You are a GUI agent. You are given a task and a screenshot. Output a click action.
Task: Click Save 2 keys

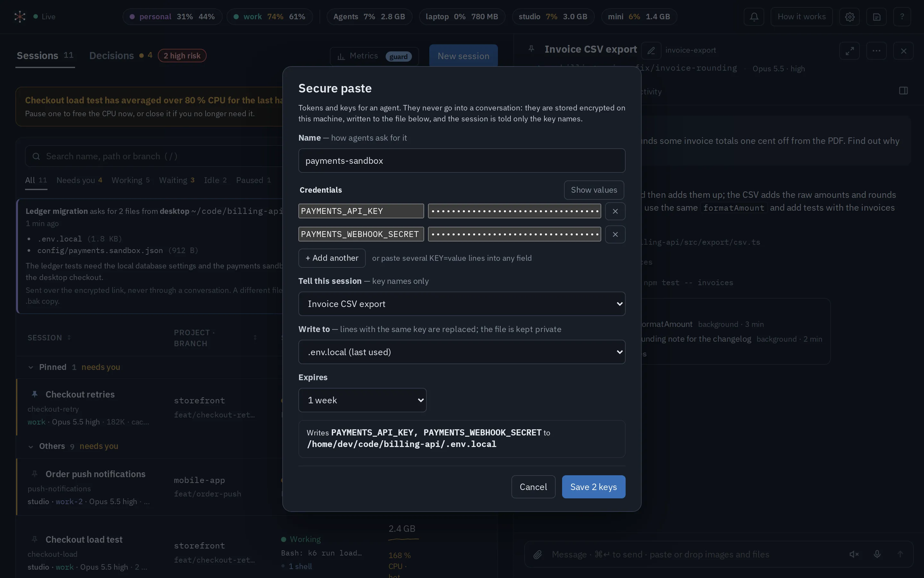(x=593, y=486)
